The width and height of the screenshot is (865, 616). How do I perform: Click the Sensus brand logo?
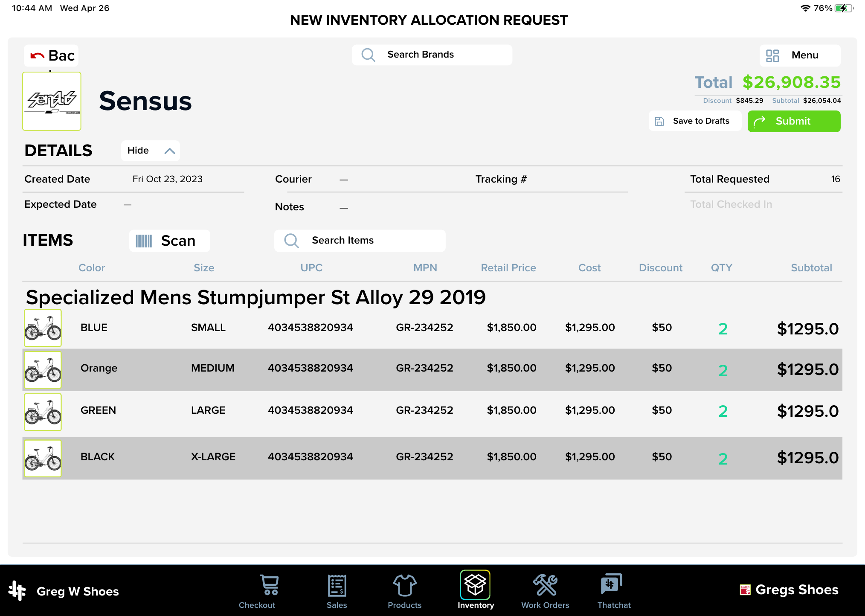[x=52, y=101]
